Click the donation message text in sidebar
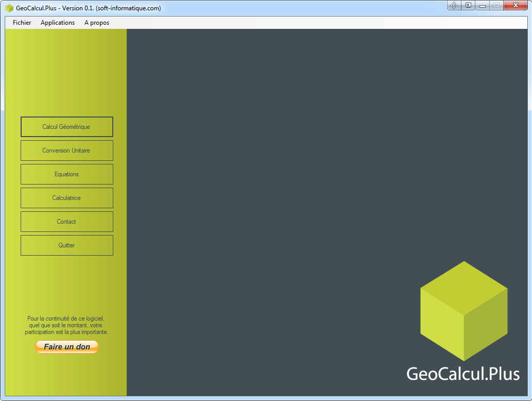The height and width of the screenshot is (401, 532). (x=66, y=325)
